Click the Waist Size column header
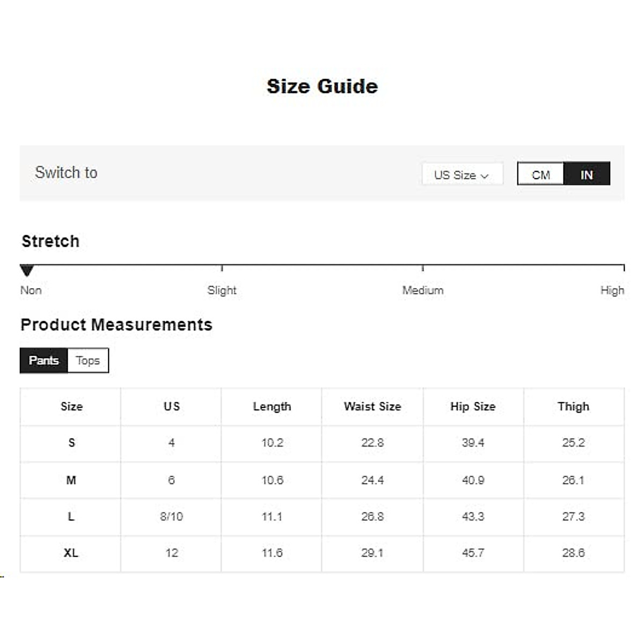The height and width of the screenshot is (644, 644). pyautogui.click(x=372, y=407)
